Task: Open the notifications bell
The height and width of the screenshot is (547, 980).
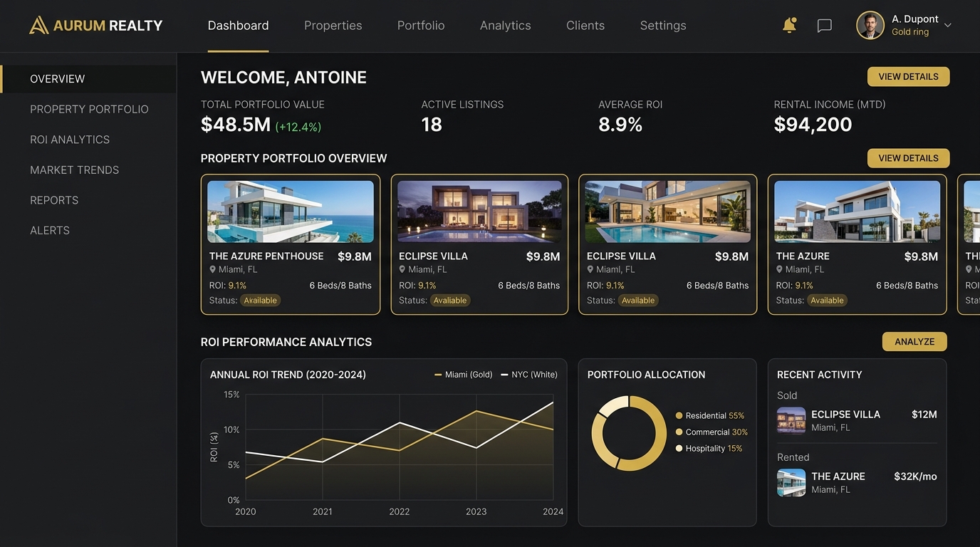Action: [789, 26]
